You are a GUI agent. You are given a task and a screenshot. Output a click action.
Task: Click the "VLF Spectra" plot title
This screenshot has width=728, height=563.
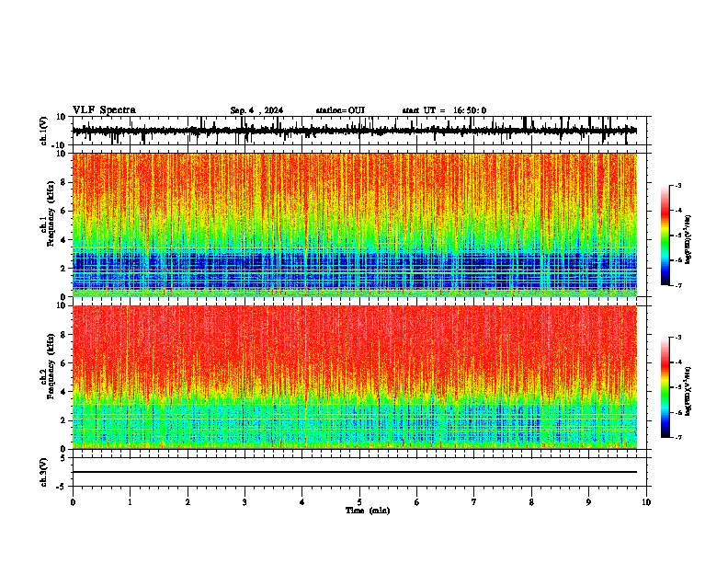click(104, 110)
